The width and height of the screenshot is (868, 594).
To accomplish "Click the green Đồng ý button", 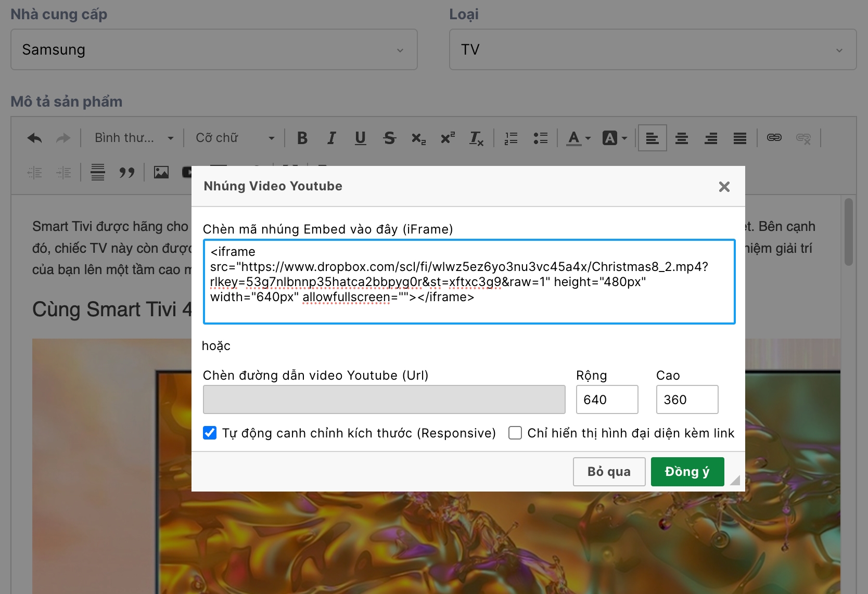I will (687, 472).
